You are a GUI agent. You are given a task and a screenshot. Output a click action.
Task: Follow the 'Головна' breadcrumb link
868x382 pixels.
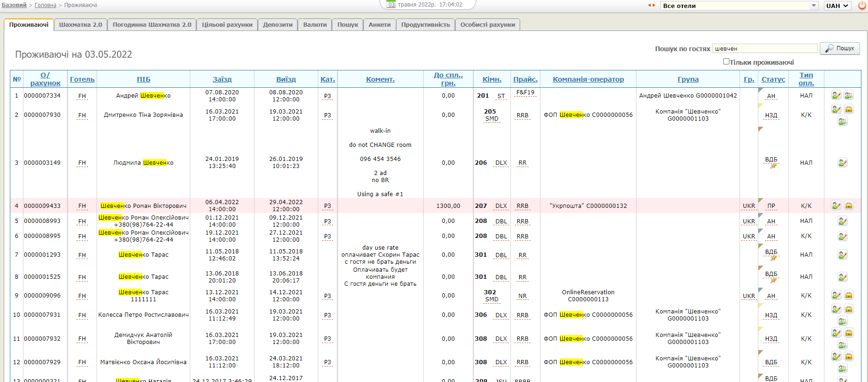[x=45, y=5]
